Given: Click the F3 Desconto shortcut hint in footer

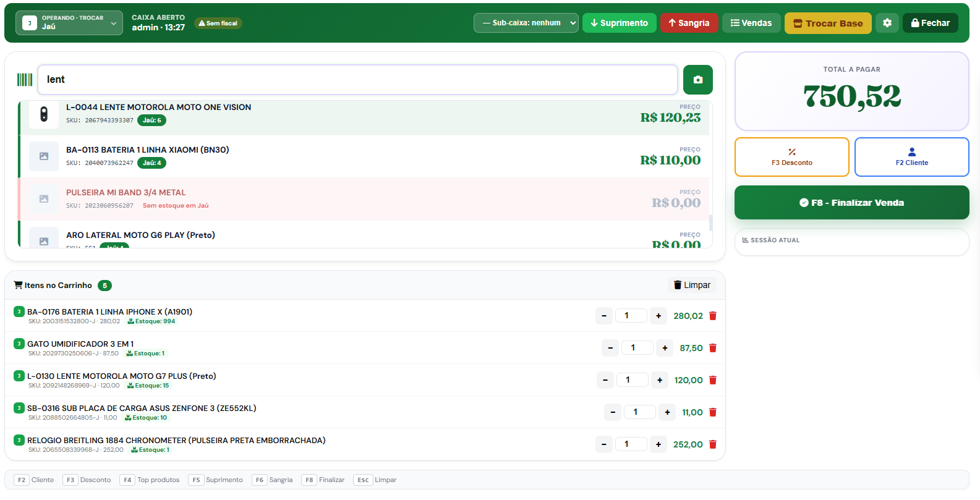Looking at the screenshot, I should click(87, 480).
